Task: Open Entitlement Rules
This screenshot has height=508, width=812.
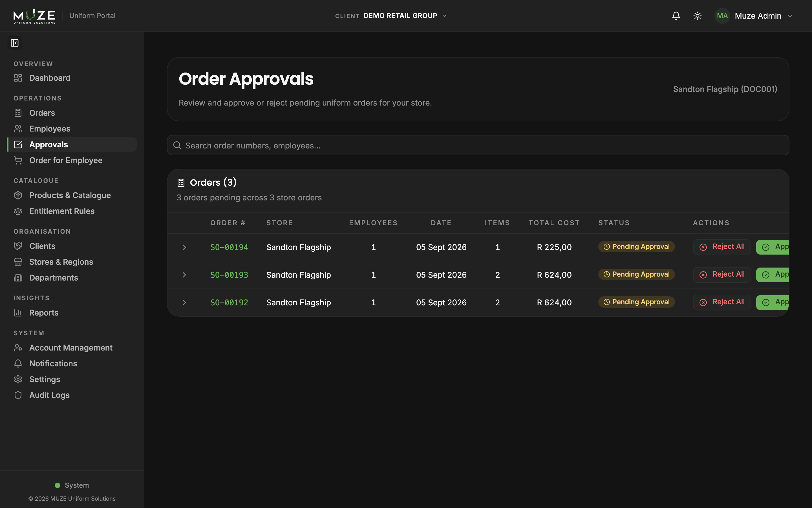Action: (72, 211)
